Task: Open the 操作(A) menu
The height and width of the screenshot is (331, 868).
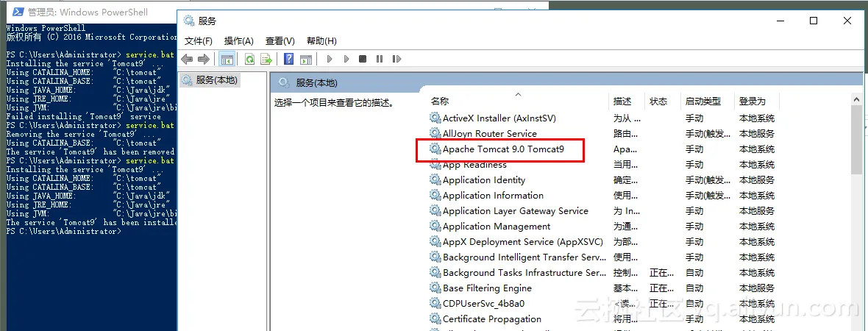Action: click(x=238, y=41)
